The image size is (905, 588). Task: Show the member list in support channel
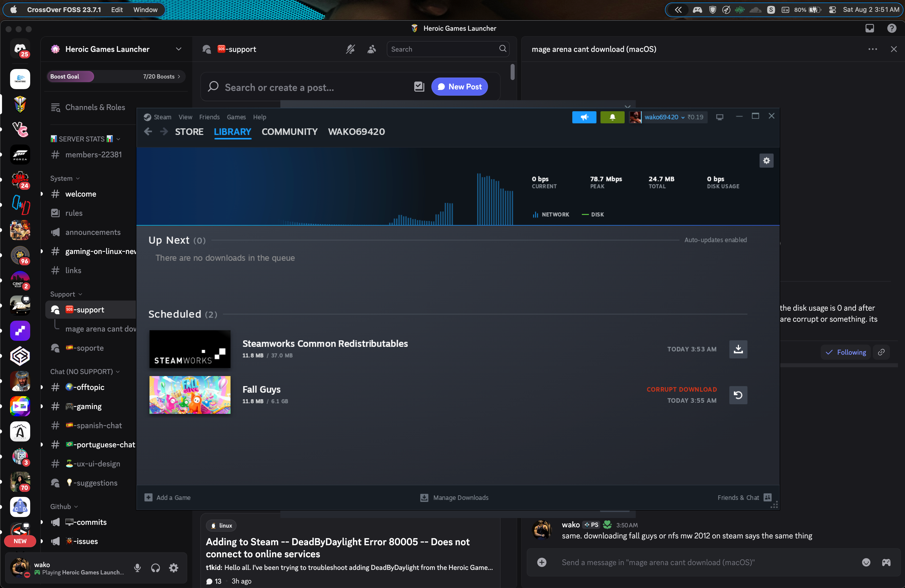click(371, 49)
